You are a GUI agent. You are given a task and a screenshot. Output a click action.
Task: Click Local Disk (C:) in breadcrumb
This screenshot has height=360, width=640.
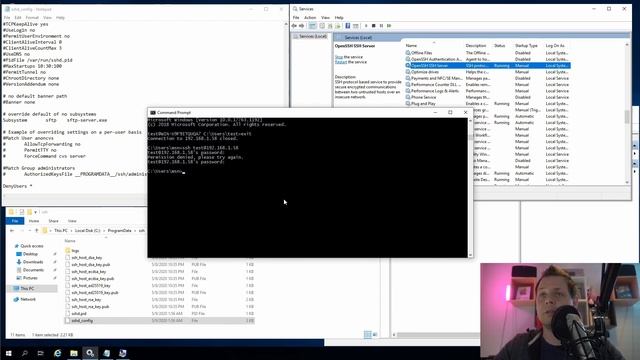87,231
